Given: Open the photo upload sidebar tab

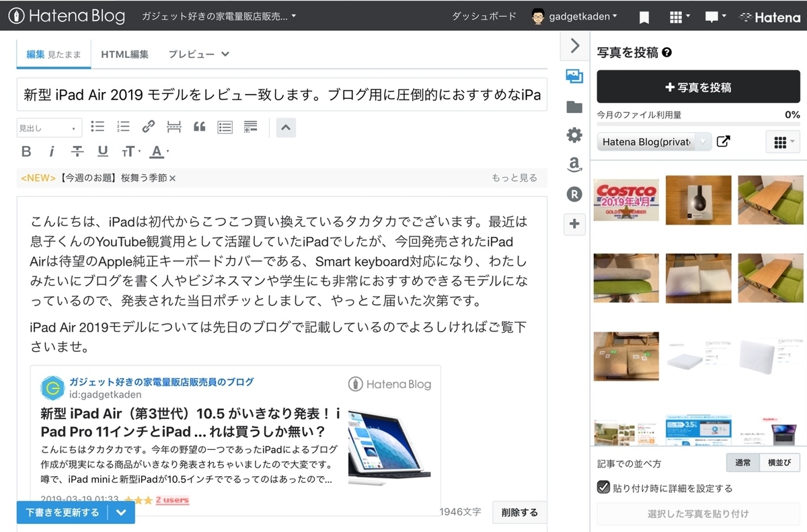Looking at the screenshot, I should tap(574, 77).
